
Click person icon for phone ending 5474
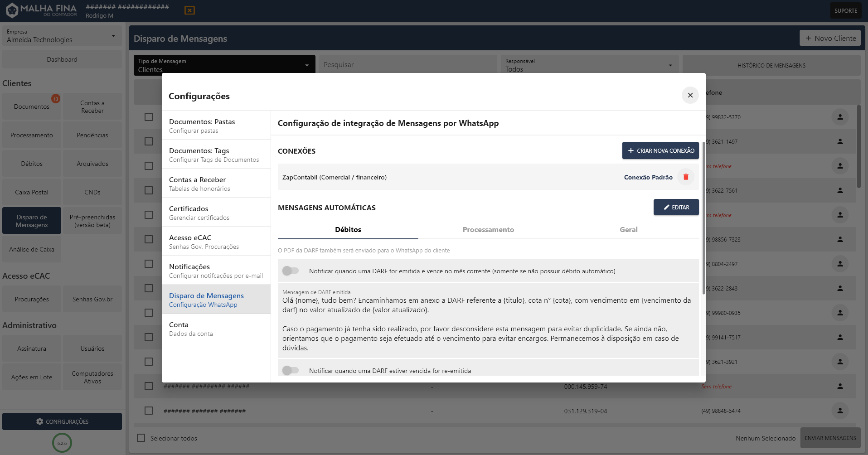click(x=840, y=411)
